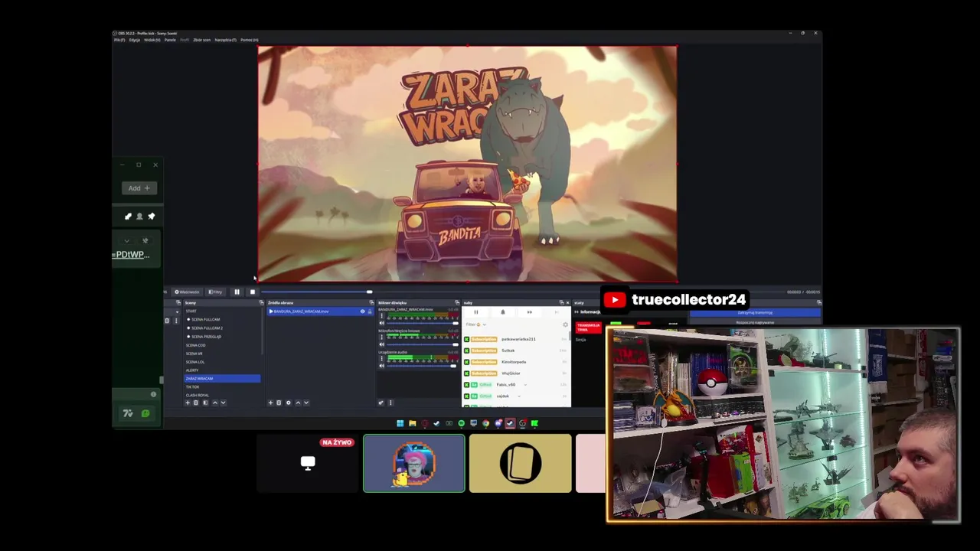
Task: Adjust BANDURA_ZARAZ_WRACAM.mov volume slider
Action: point(422,323)
